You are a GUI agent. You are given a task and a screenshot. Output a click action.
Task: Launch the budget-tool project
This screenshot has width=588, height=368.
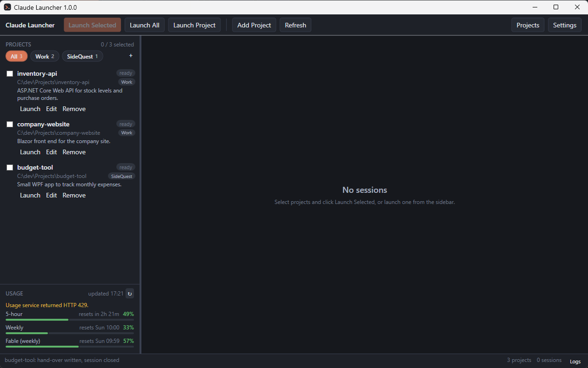(30, 195)
